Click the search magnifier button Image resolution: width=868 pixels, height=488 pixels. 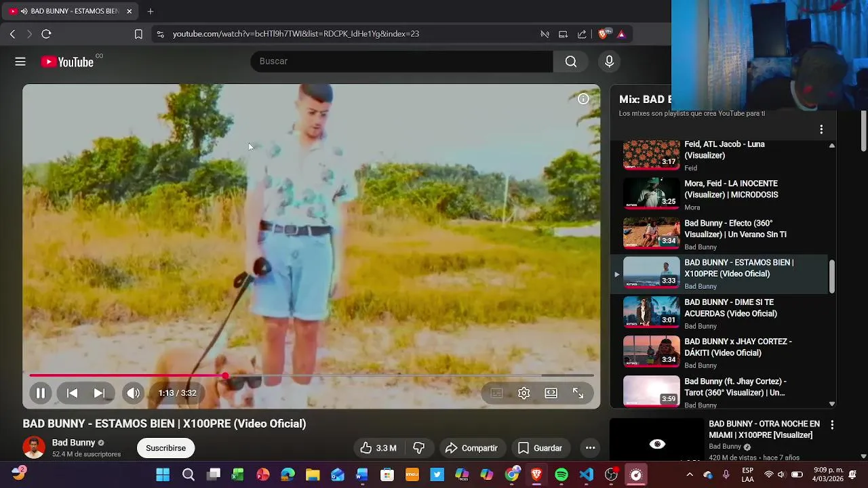pyautogui.click(x=571, y=62)
